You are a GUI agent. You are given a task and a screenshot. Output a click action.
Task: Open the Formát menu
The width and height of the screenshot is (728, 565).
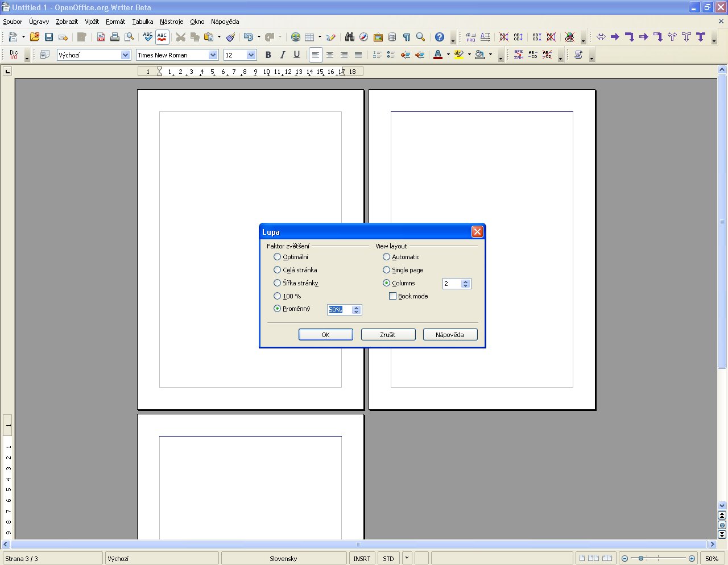[115, 22]
